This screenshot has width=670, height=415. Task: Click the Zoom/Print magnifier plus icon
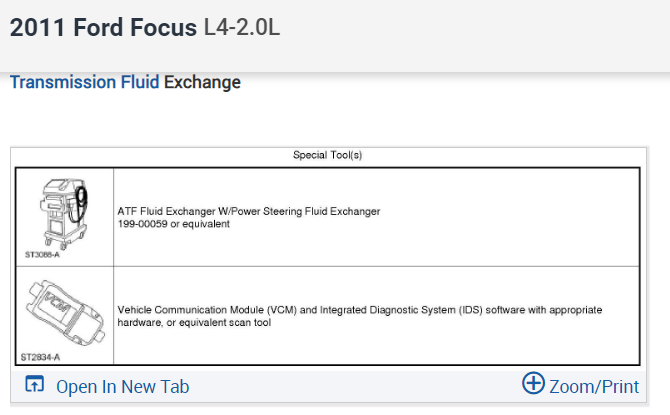tap(534, 384)
